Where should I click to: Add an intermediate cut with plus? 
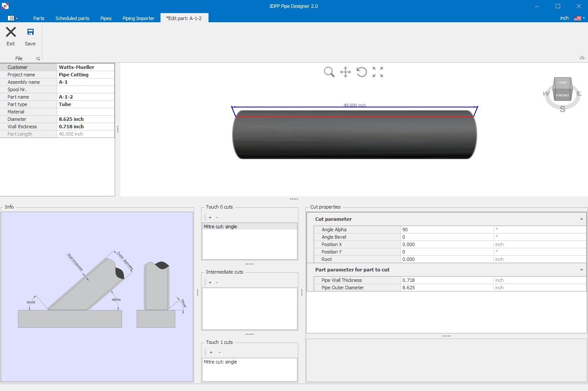pyautogui.click(x=210, y=282)
